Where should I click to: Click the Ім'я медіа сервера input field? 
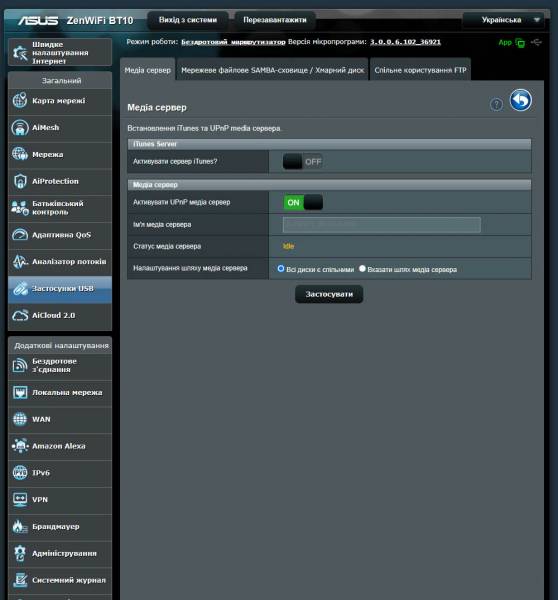[x=382, y=225]
